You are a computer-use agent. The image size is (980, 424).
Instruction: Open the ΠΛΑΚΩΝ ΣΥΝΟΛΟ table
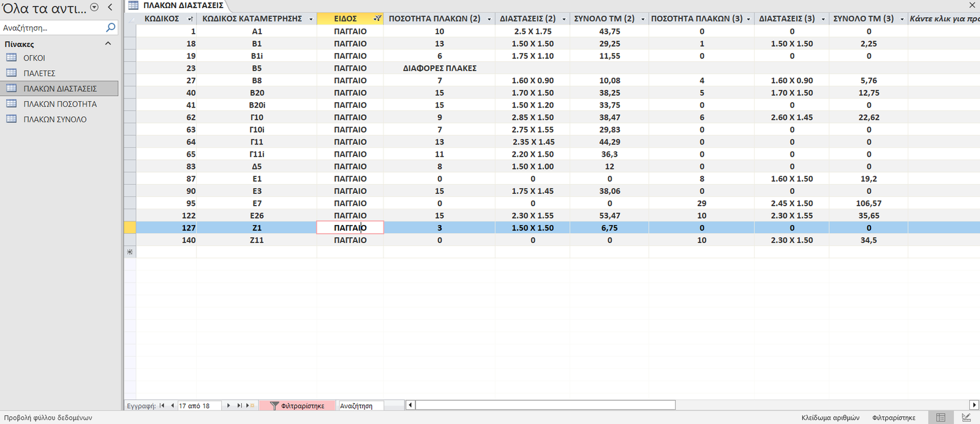pyautogui.click(x=59, y=119)
